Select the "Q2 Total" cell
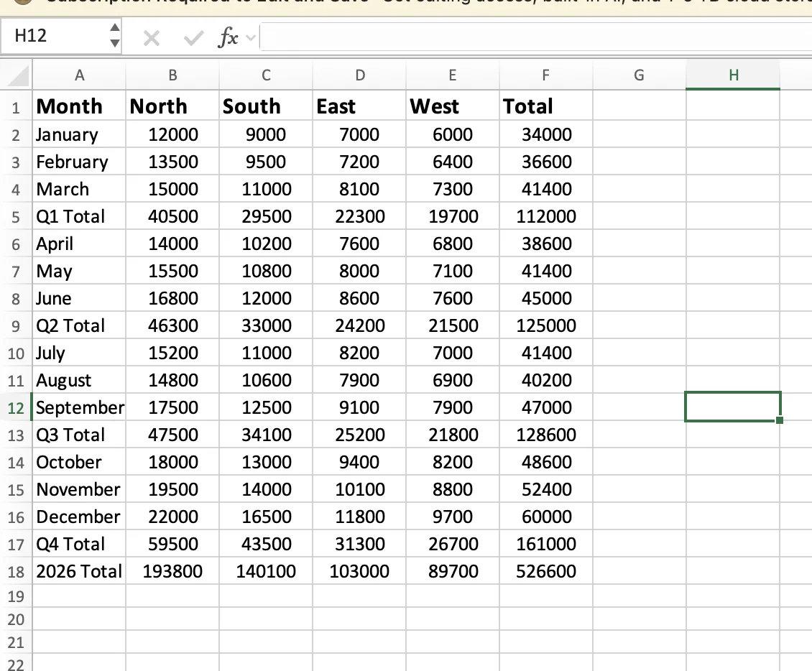The width and height of the screenshot is (812, 671). (x=79, y=325)
